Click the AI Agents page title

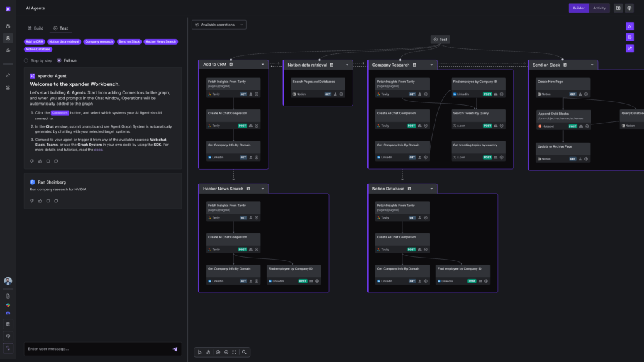click(35, 8)
